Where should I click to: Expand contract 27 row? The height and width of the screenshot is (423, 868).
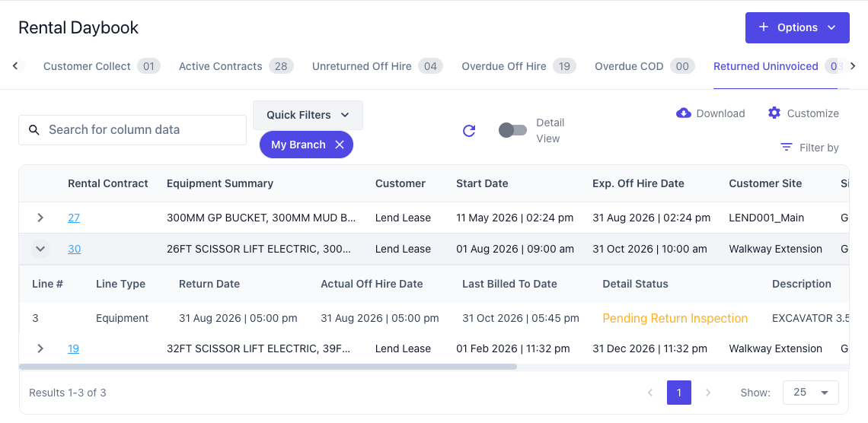click(40, 218)
